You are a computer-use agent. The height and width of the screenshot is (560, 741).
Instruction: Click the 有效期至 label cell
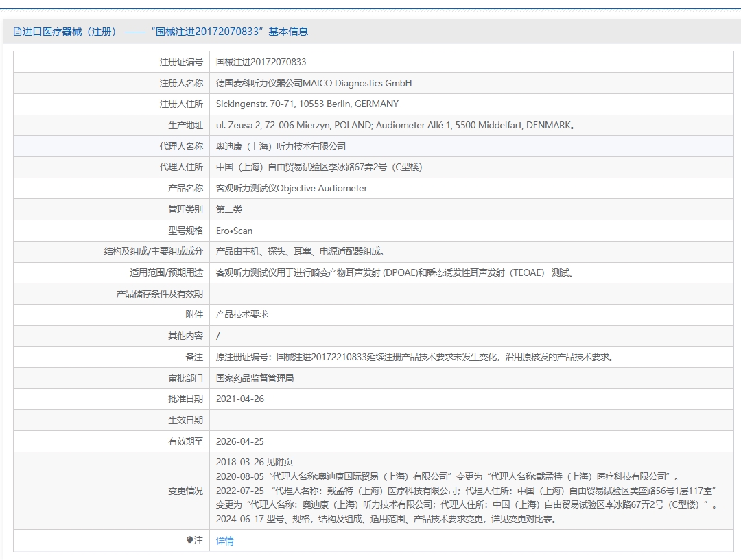[x=112, y=441]
